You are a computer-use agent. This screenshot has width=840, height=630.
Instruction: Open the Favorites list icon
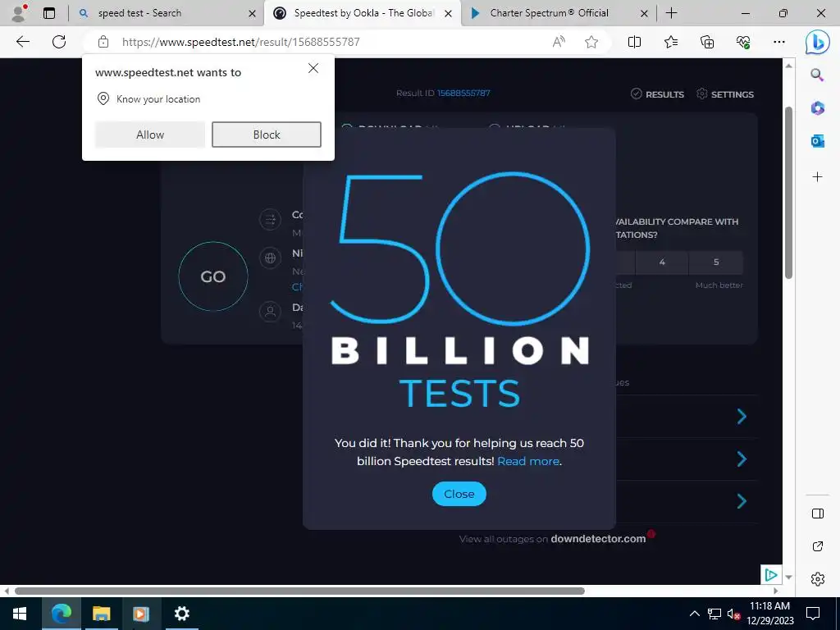click(671, 42)
